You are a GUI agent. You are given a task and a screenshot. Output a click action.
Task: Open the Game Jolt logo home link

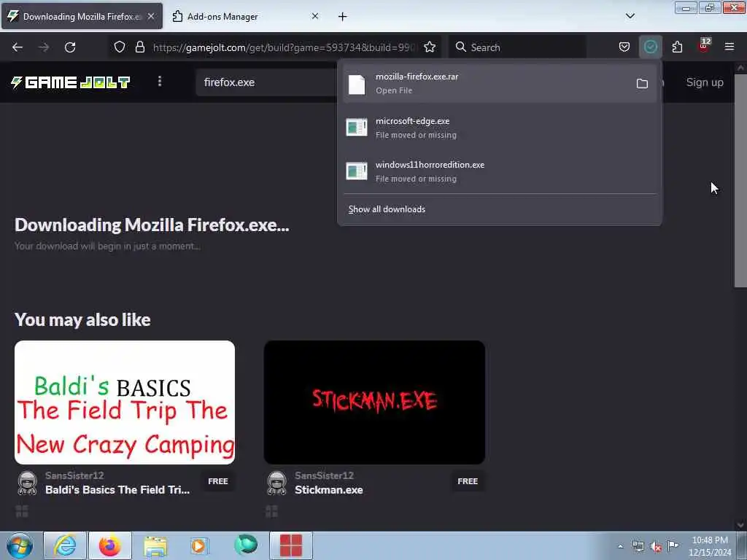71,82
